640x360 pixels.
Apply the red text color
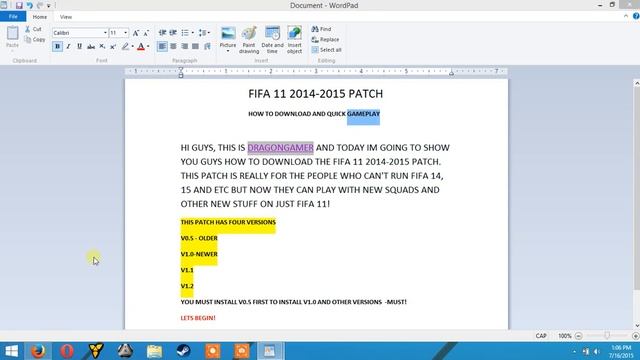pyautogui.click(x=141, y=47)
